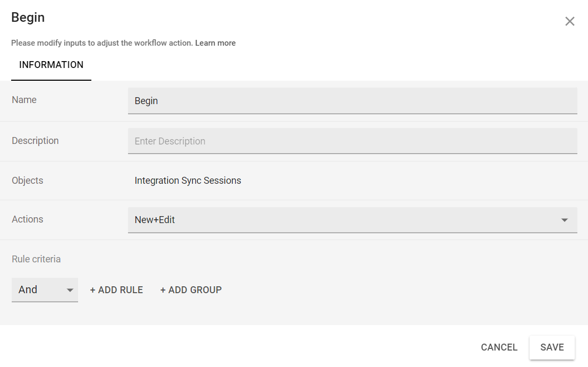The width and height of the screenshot is (588, 367).
Task: Click the Name label
Action: (x=24, y=100)
